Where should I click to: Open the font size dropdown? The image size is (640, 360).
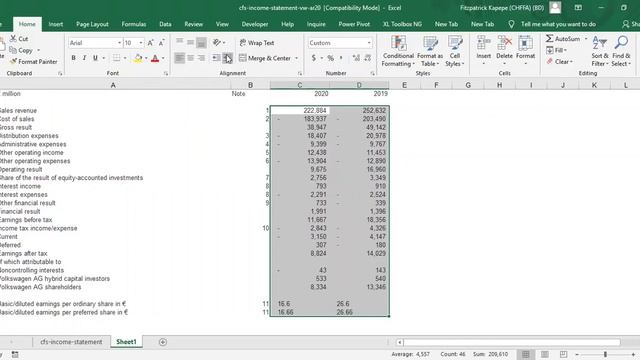(141, 43)
